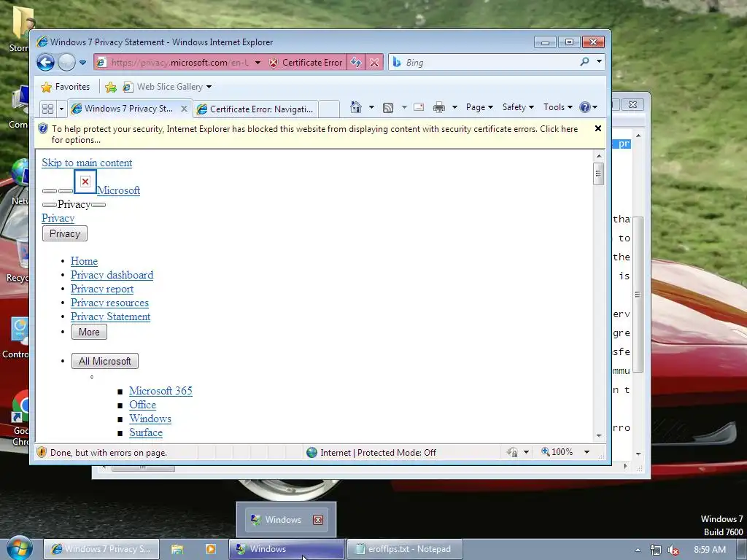Close the Windows thumbnail preview
Image resolution: width=747 pixels, height=560 pixels.
pos(318,519)
